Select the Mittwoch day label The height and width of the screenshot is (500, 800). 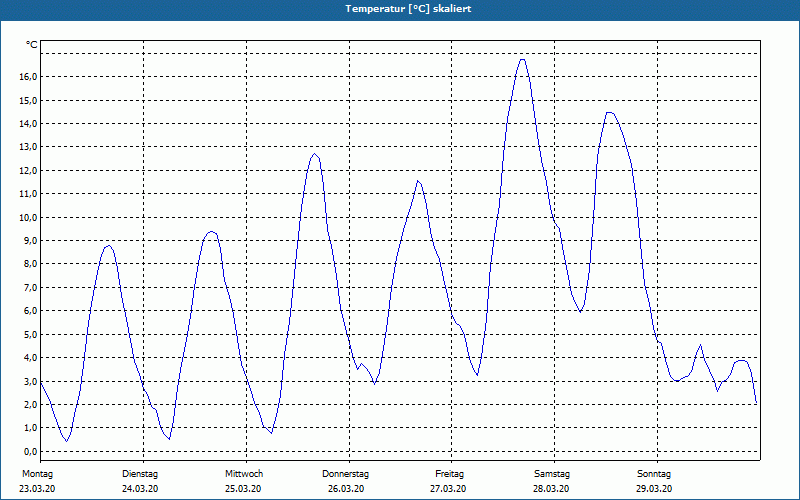[244, 474]
